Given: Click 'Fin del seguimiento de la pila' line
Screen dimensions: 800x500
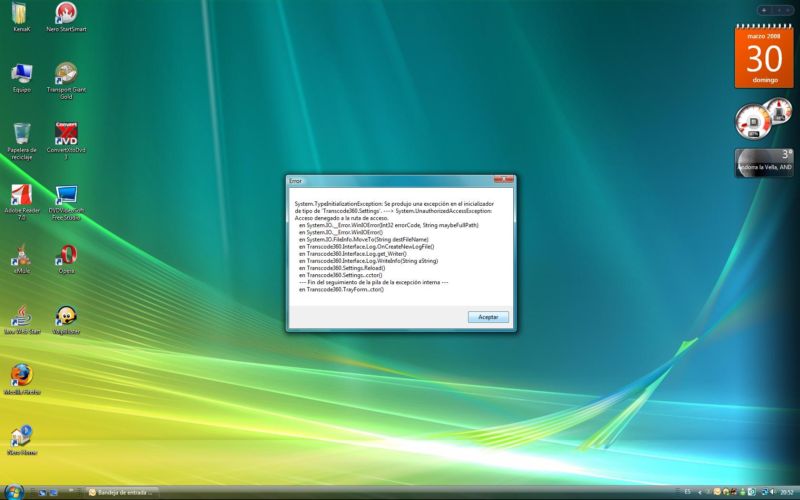Looking at the screenshot, I should (373, 282).
